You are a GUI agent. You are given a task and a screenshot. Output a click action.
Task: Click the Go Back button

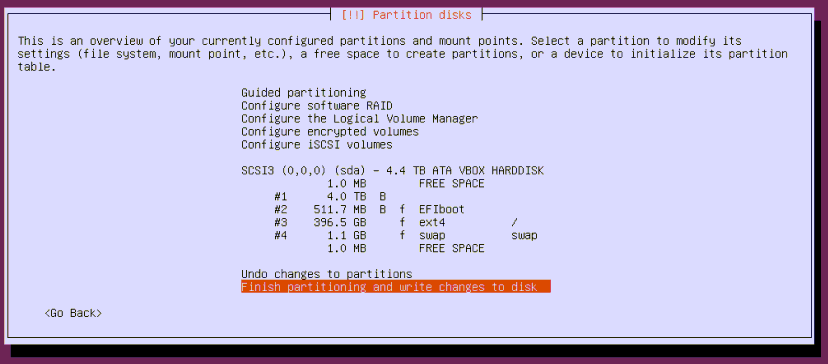73,313
